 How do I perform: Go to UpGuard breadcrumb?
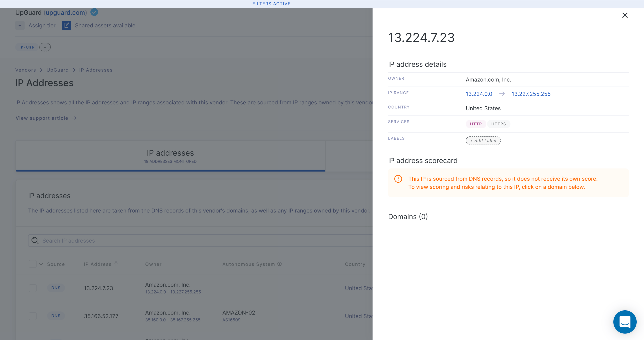(x=57, y=70)
